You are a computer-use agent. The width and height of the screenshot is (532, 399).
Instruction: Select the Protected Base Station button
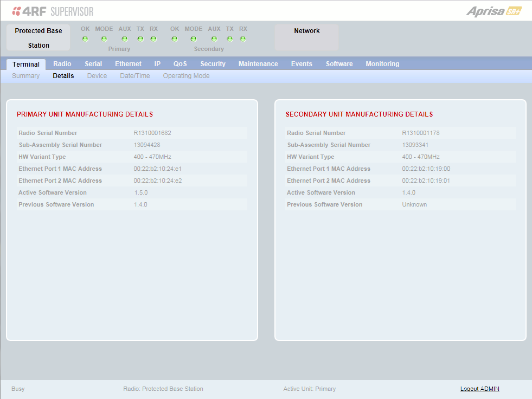click(x=39, y=37)
